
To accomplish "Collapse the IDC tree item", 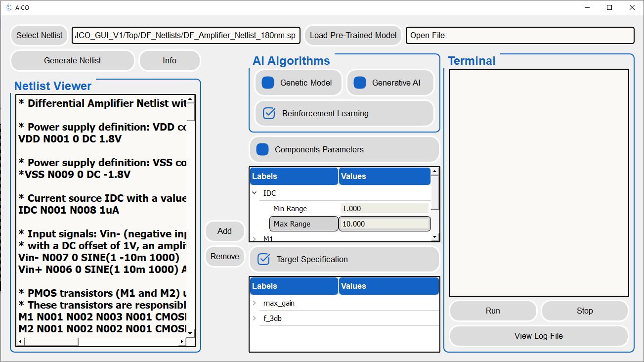I will [x=255, y=193].
